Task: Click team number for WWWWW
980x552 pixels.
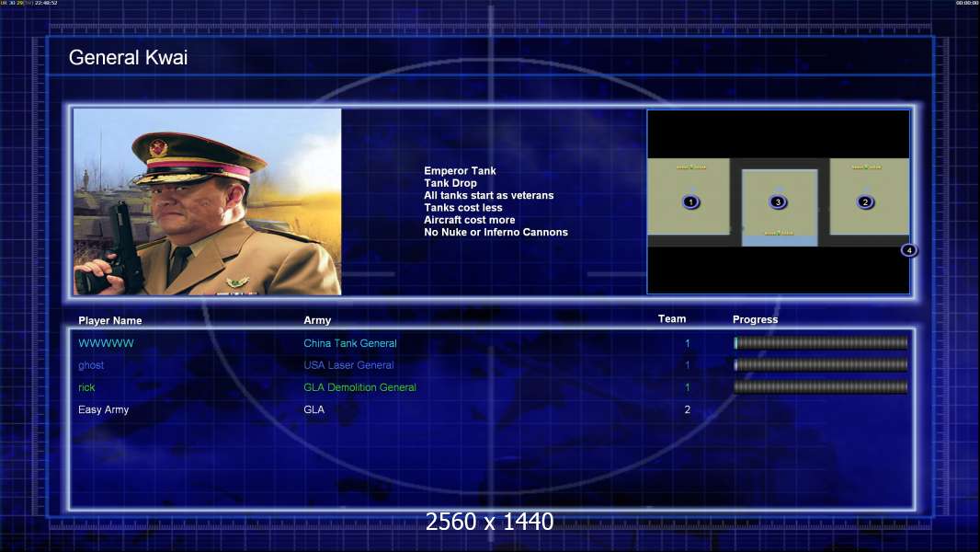Action: [x=688, y=343]
